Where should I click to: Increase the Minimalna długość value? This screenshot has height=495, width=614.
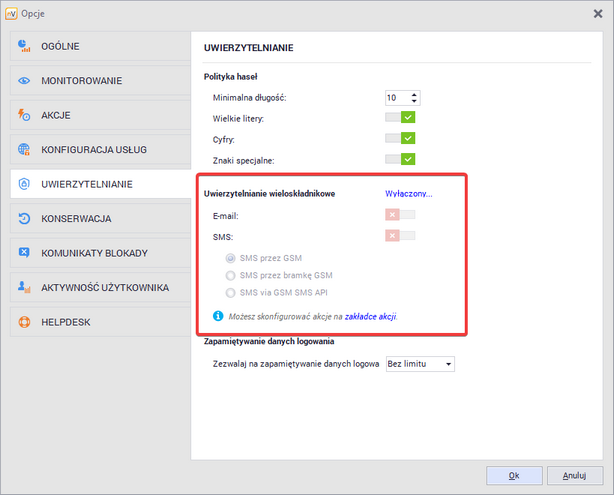point(414,94)
